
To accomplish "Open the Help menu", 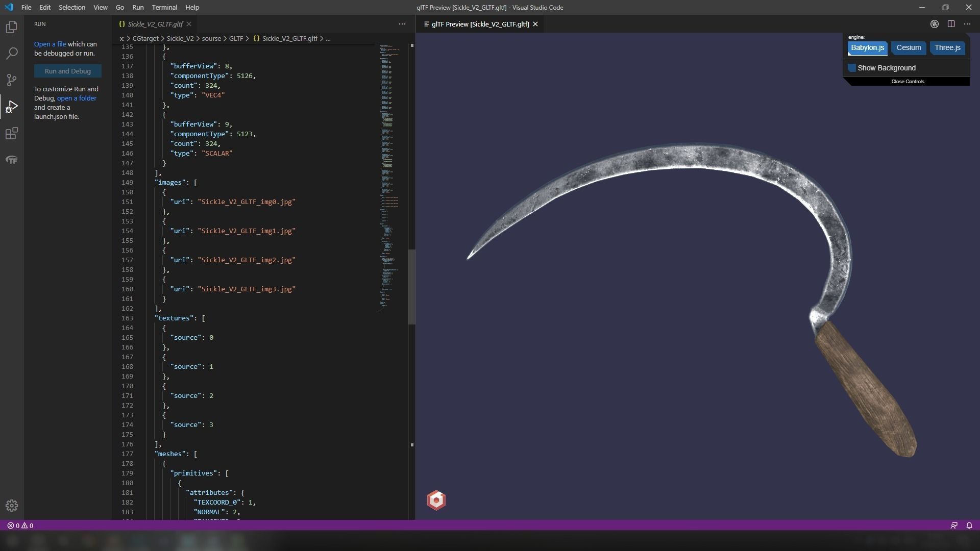I will coord(192,7).
